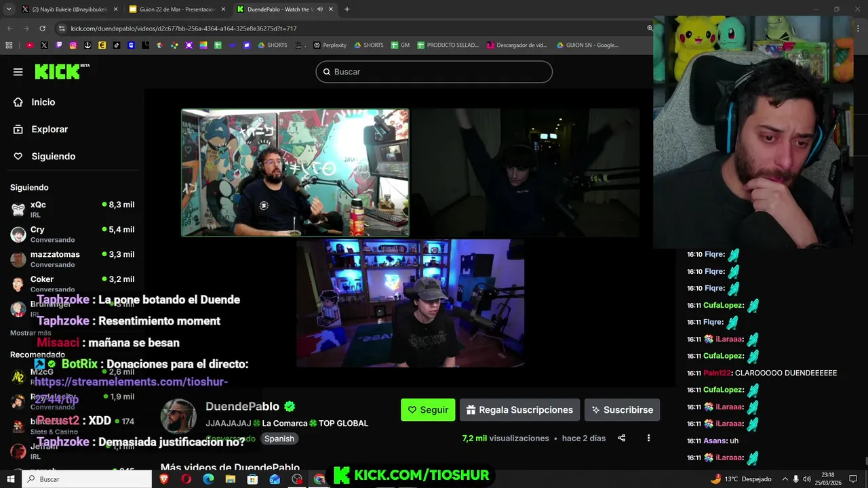The width and height of the screenshot is (868, 488).
Task: Click the taskbar Buscar search box
Action: tap(87, 479)
